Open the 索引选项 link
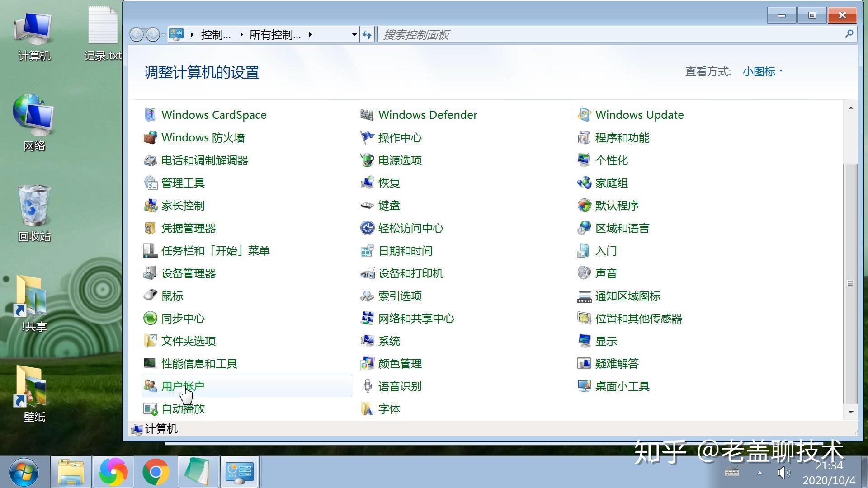The image size is (868, 488). coord(400,296)
